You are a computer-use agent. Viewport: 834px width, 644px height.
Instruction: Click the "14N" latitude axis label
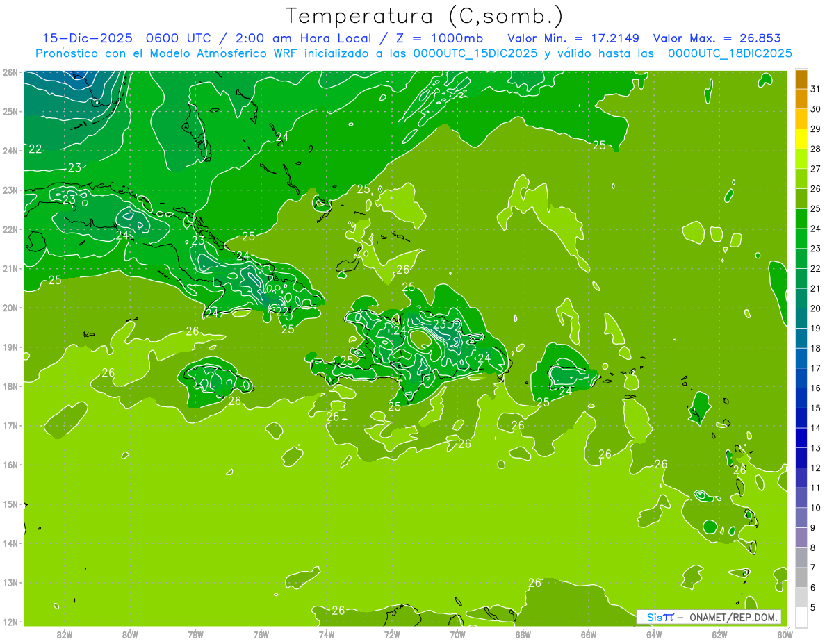10,543
